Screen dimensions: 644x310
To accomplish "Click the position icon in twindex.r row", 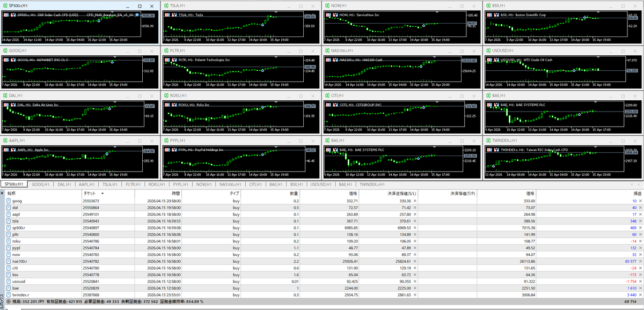I will (x=9, y=294).
